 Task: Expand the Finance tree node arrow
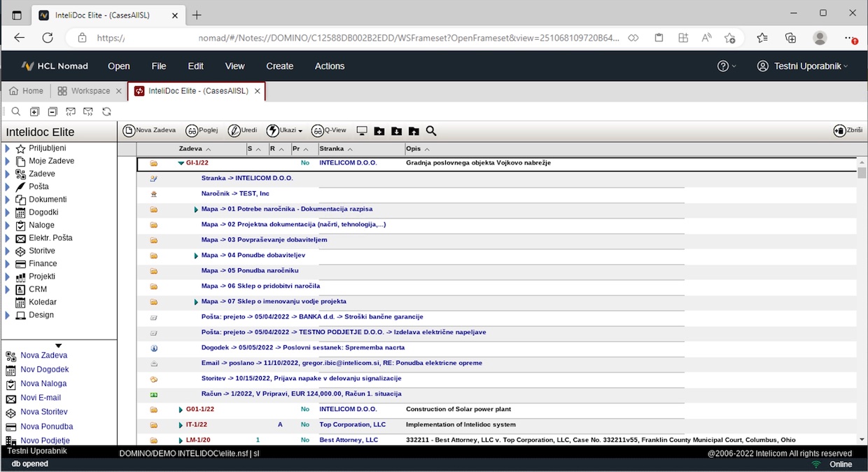point(8,264)
